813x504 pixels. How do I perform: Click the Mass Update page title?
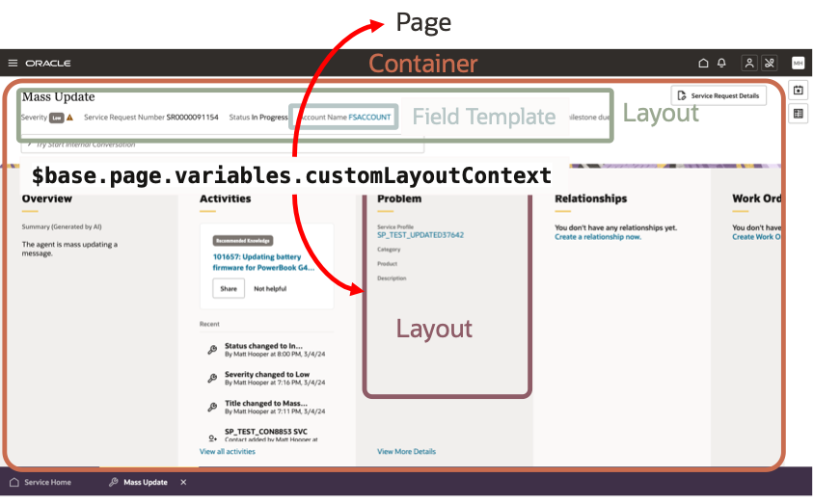[x=58, y=97]
